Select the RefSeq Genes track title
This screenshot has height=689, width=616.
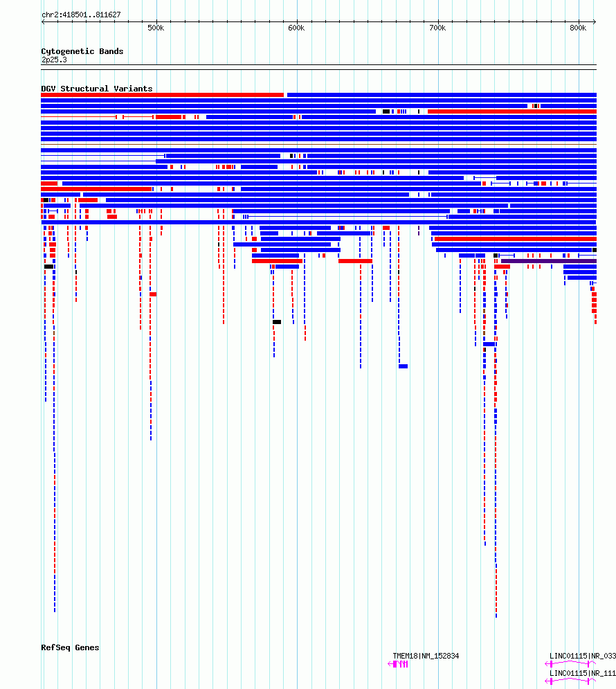point(70,647)
